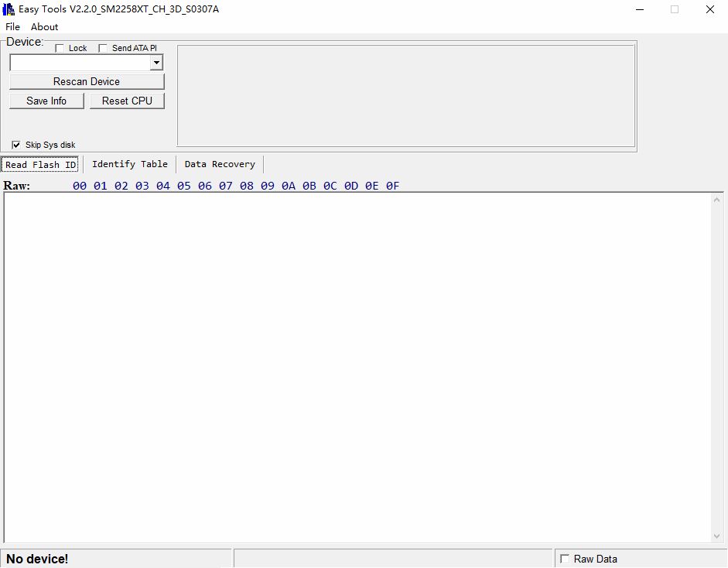This screenshot has width=728, height=568.
Task: Switch to Read Flash ID tab
Action: click(40, 164)
